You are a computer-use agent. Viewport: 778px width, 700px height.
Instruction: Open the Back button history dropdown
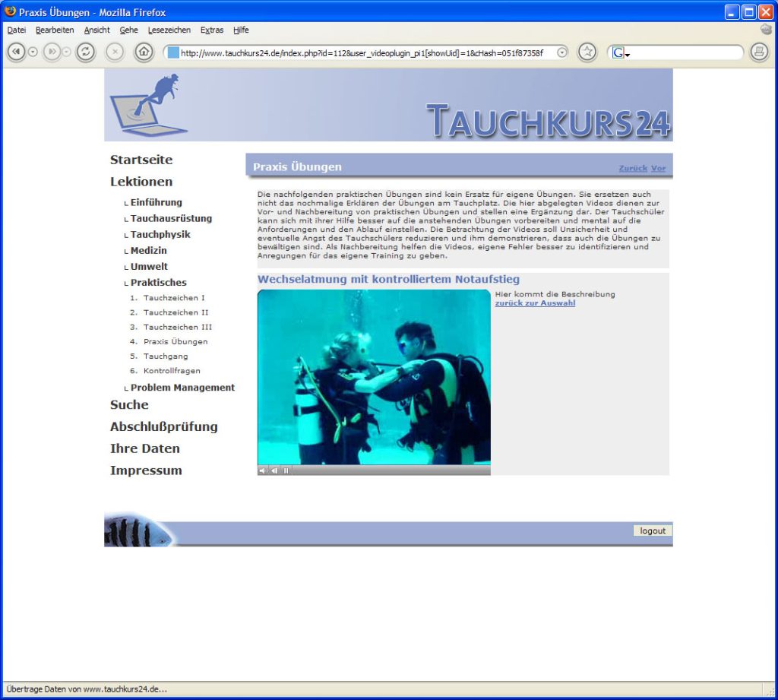[x=33, y=52]
